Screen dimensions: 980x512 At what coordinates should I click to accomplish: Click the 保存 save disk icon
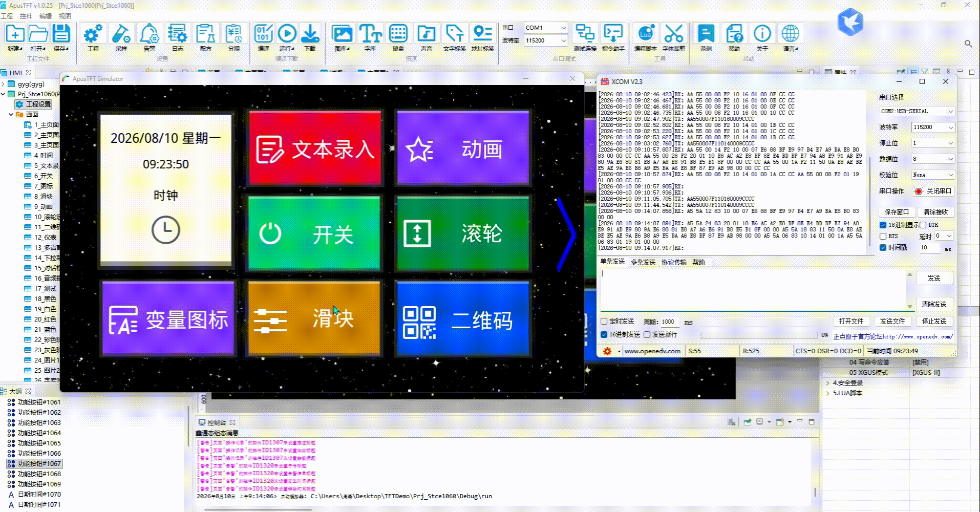[x=61, y=34]
